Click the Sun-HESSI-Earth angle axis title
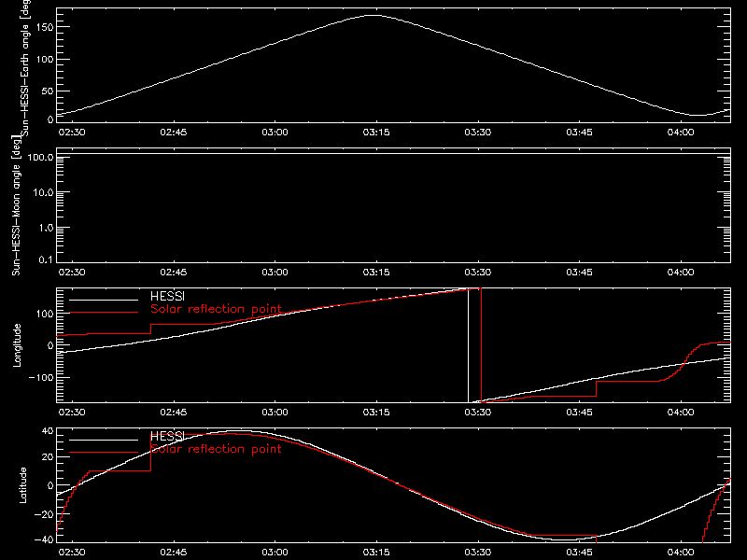This screenshot has height=560, width=747. coord(25,67)
